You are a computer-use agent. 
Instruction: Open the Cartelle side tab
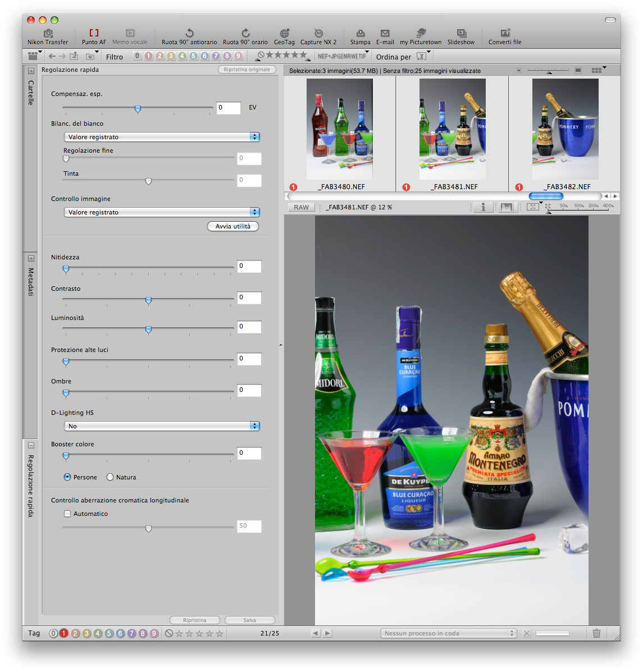click(x=31, y=93)
